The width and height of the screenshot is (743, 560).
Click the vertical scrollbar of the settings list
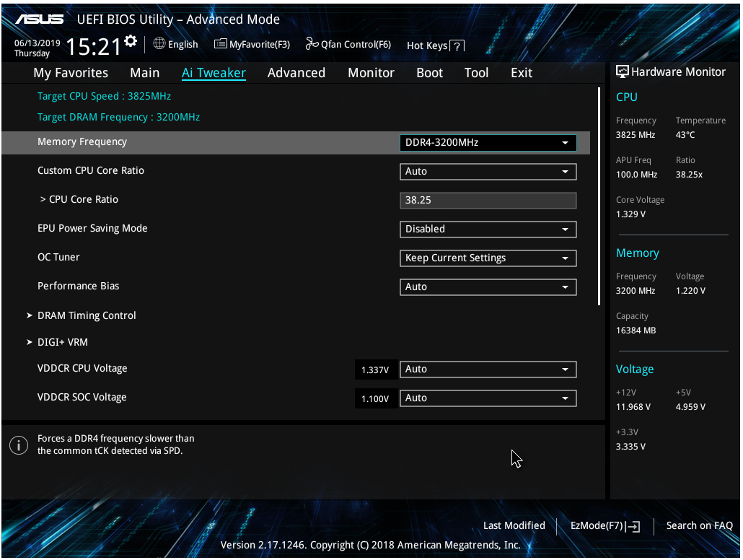599,196
